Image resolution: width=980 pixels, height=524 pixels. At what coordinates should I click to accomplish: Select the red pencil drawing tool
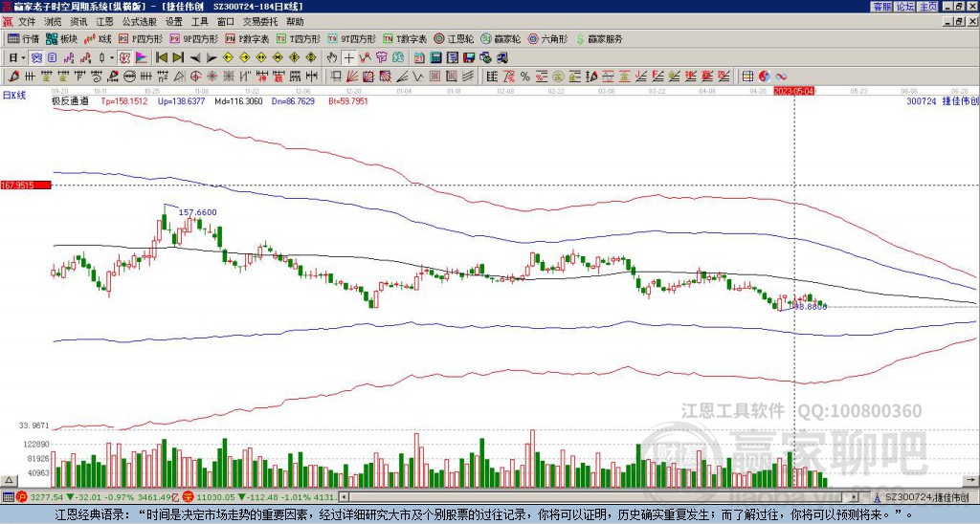pyautogui.click(x=13, y=76)
